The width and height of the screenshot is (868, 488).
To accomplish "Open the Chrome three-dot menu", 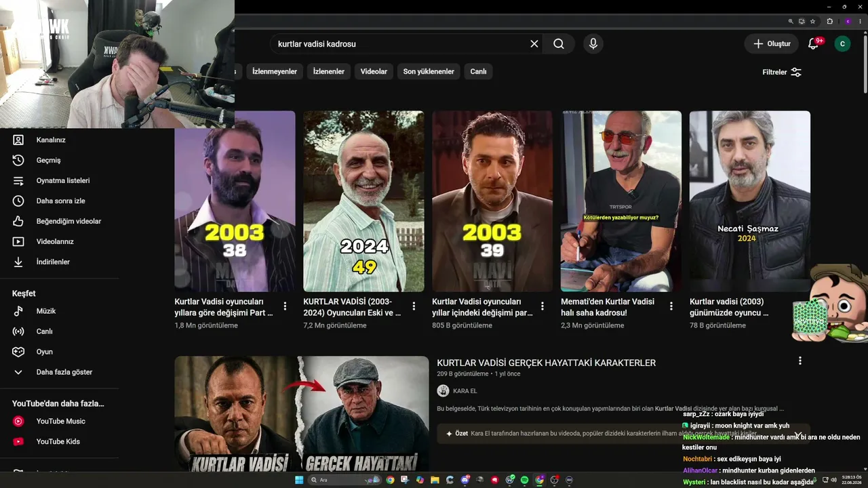I will [859, 21].
